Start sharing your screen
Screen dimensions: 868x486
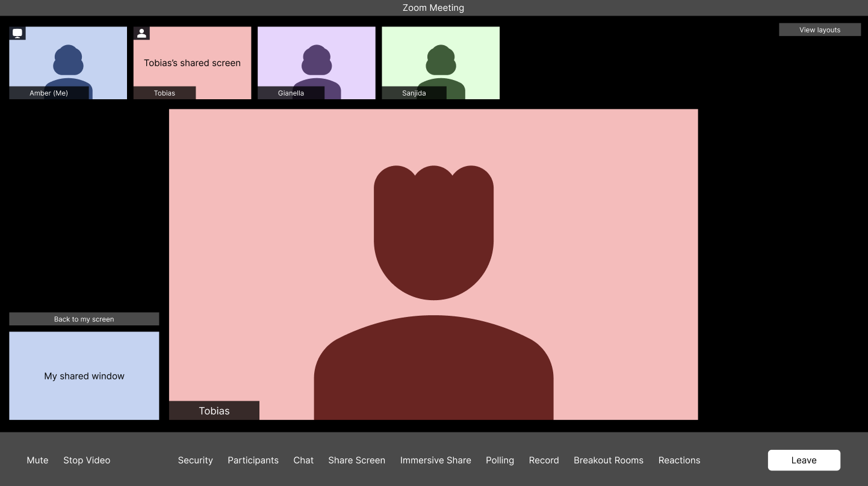[x=356, y=460]
